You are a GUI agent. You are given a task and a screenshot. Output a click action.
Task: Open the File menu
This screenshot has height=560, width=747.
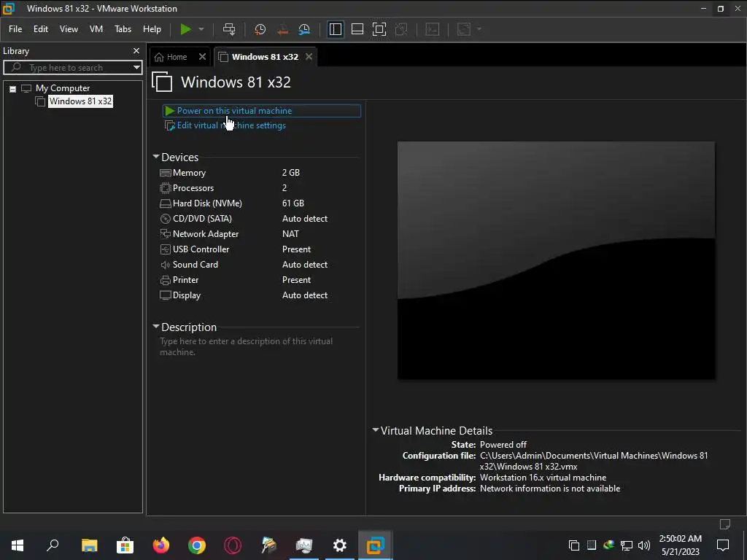tap(15, 29)
